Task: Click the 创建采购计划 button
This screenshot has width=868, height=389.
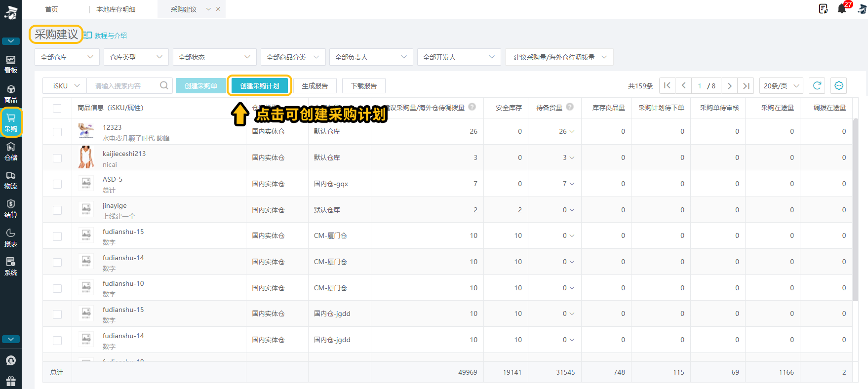Action: coord(260,85)
